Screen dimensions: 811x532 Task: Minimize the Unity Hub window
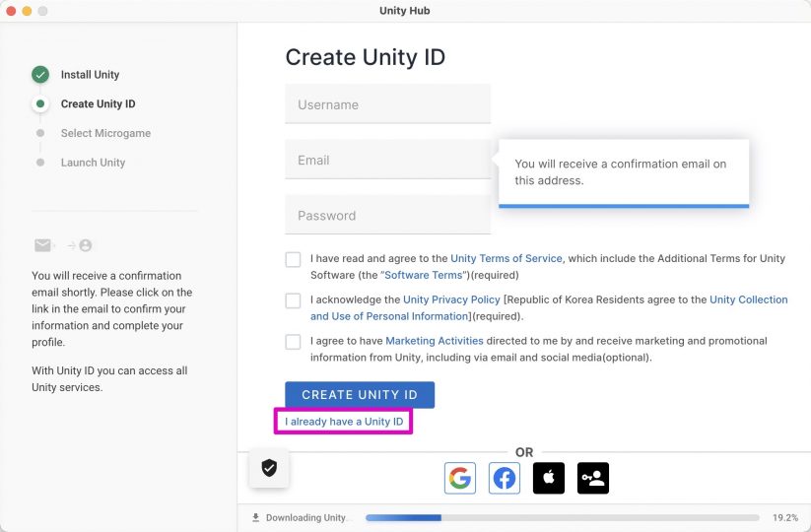pos(27,10)
